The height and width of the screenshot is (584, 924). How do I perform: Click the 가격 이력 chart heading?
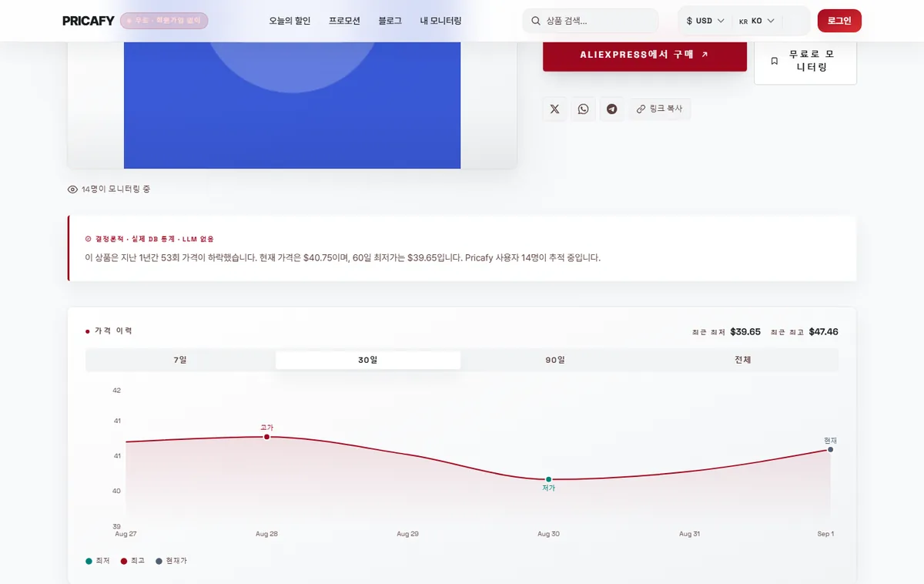point(113,331)
